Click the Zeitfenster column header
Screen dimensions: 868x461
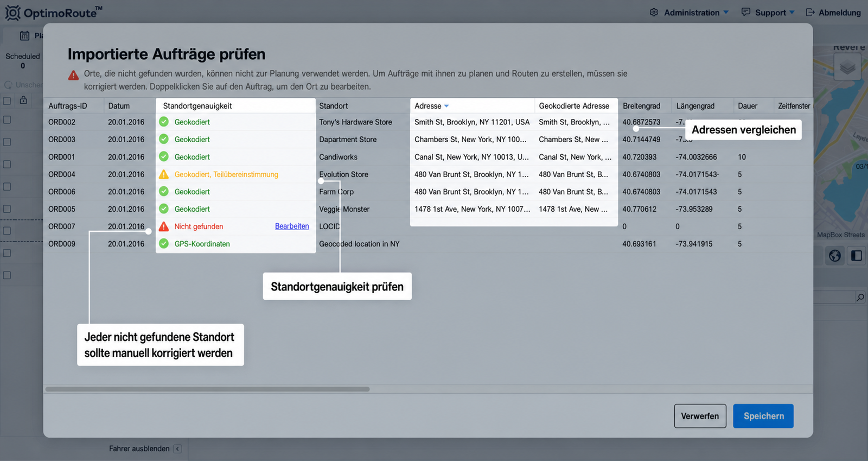794,106
